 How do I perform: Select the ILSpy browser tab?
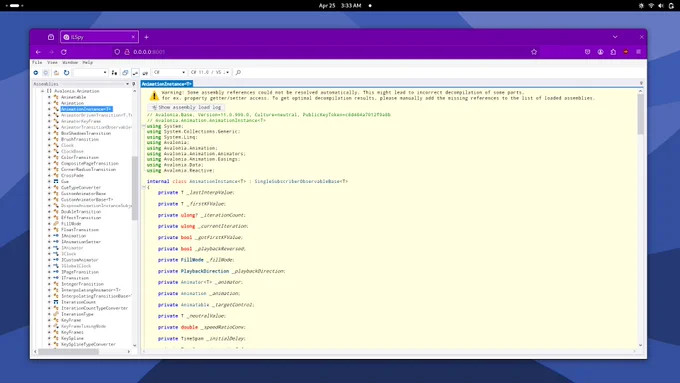[x=99, y=37]
